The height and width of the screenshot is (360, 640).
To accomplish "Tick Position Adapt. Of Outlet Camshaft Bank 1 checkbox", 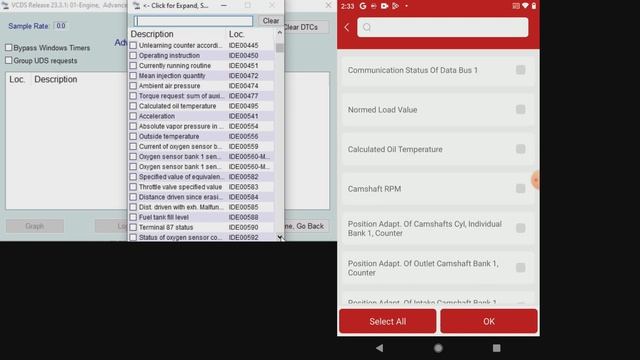I will pos(520,268).
